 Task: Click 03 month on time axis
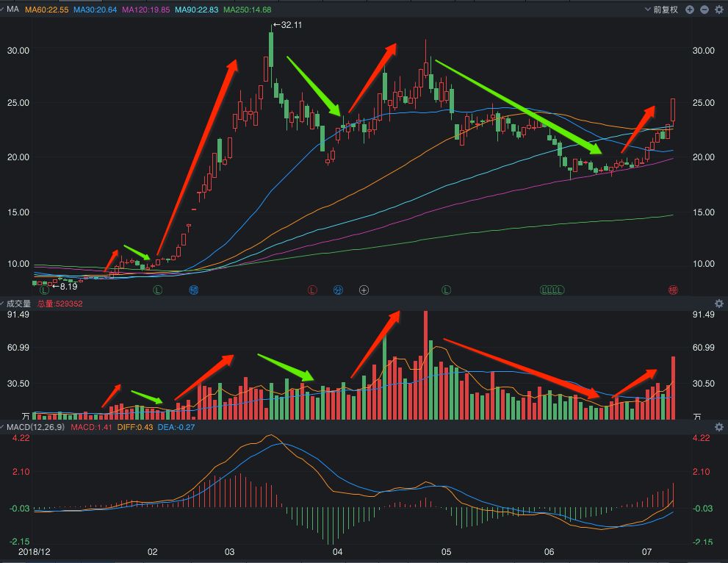click(x=229, y=552)
